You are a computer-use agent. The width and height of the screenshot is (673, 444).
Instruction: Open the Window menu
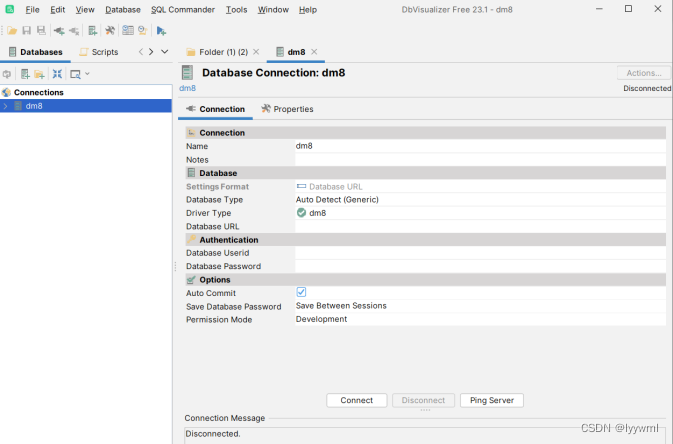[273, 9]
